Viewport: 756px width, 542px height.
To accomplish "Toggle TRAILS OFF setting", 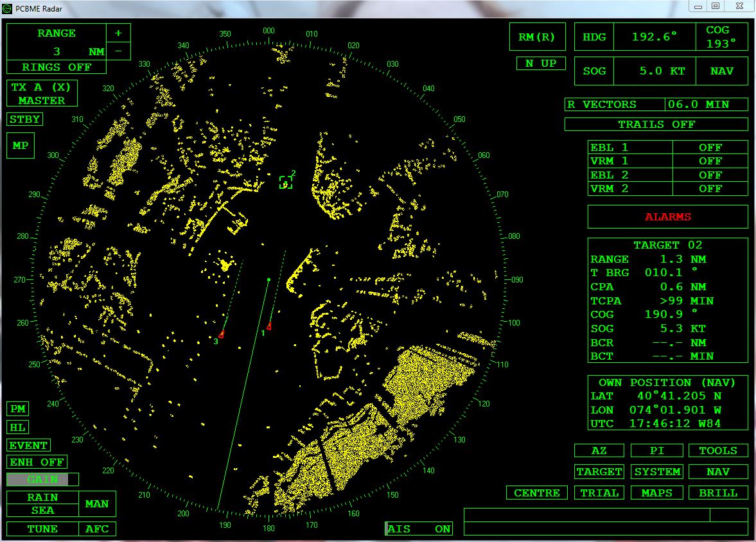I will pos(656,125).
